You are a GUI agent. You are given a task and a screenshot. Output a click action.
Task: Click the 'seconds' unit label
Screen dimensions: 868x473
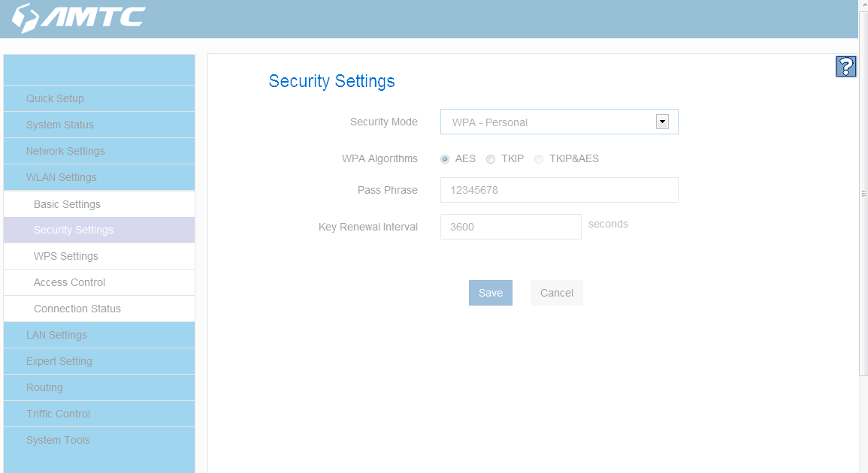pos(608,224)
